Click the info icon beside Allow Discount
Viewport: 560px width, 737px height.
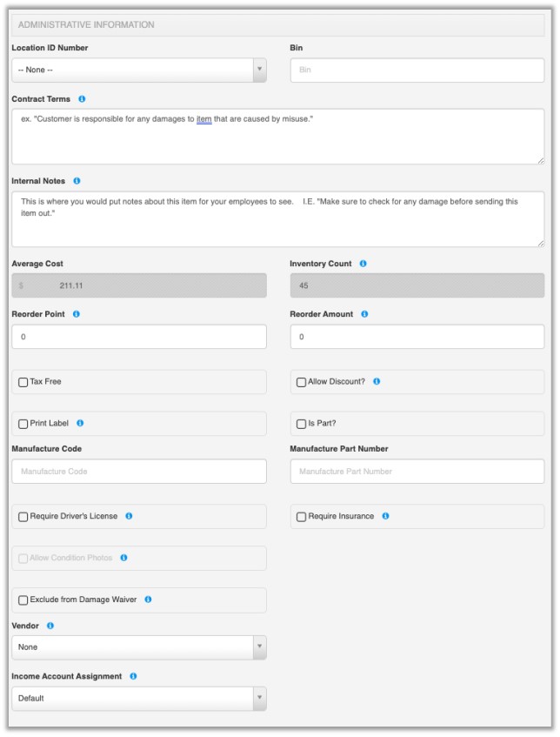point(377,381)
